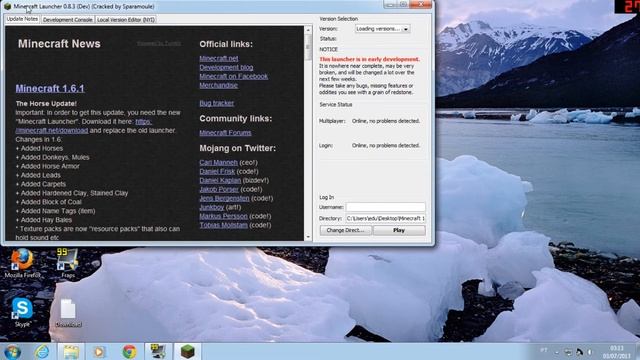
Task: Launch Internet Explorer from the taskbar
Action: [x=42, y=351]
